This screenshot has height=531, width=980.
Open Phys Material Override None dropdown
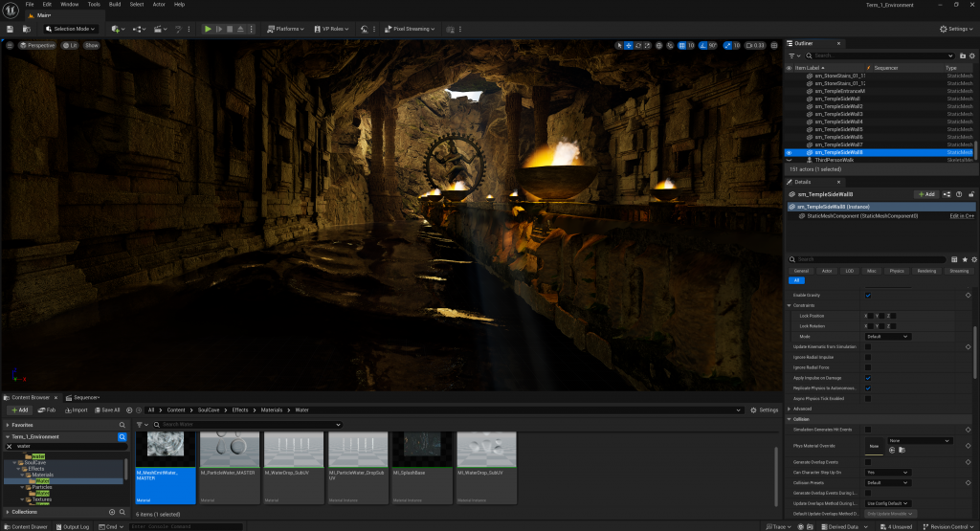[920, 440]
